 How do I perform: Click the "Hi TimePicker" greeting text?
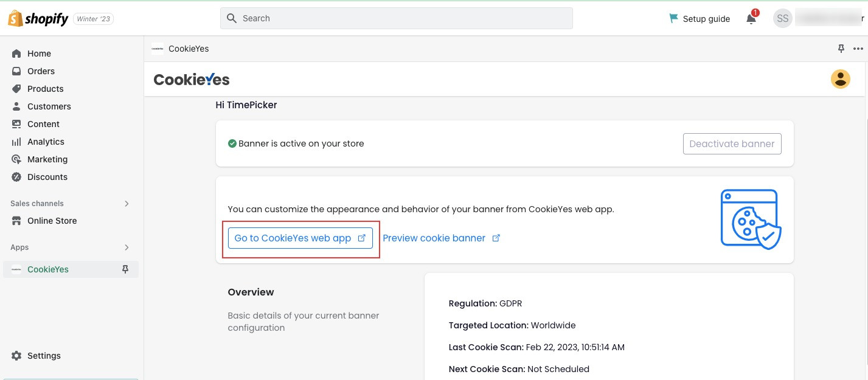246,105
